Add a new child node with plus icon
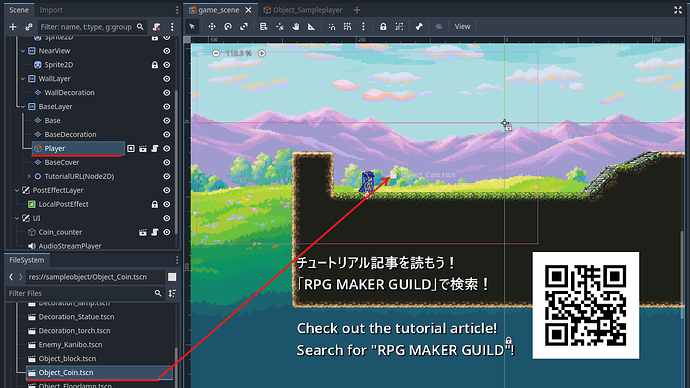 click(x=13, y=27)
